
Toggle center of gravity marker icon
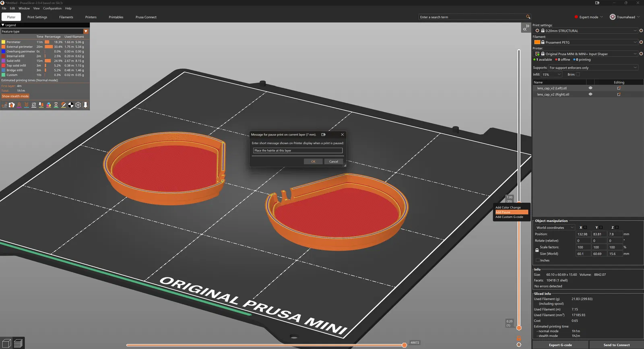point(71,105)
